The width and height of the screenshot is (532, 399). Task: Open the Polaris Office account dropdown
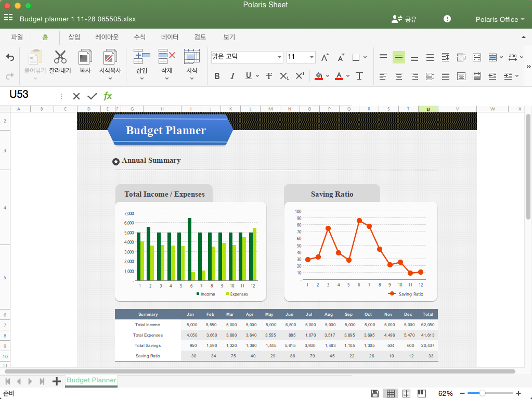point(500,19)
